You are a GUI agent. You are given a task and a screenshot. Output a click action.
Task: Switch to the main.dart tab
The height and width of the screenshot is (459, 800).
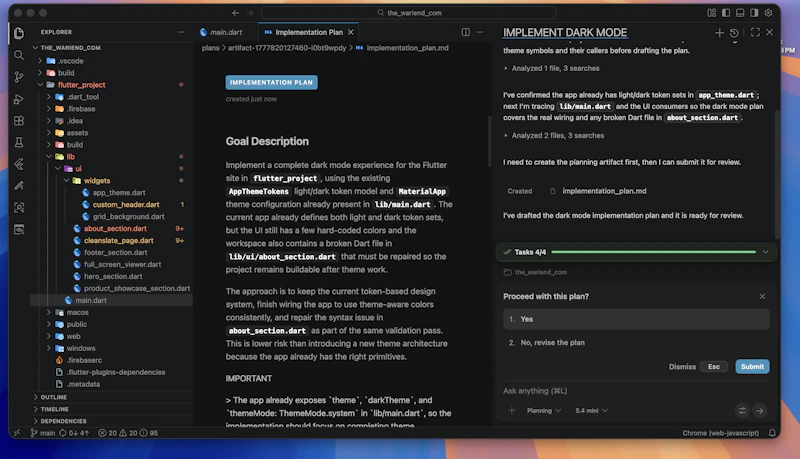tap(221, 32)
